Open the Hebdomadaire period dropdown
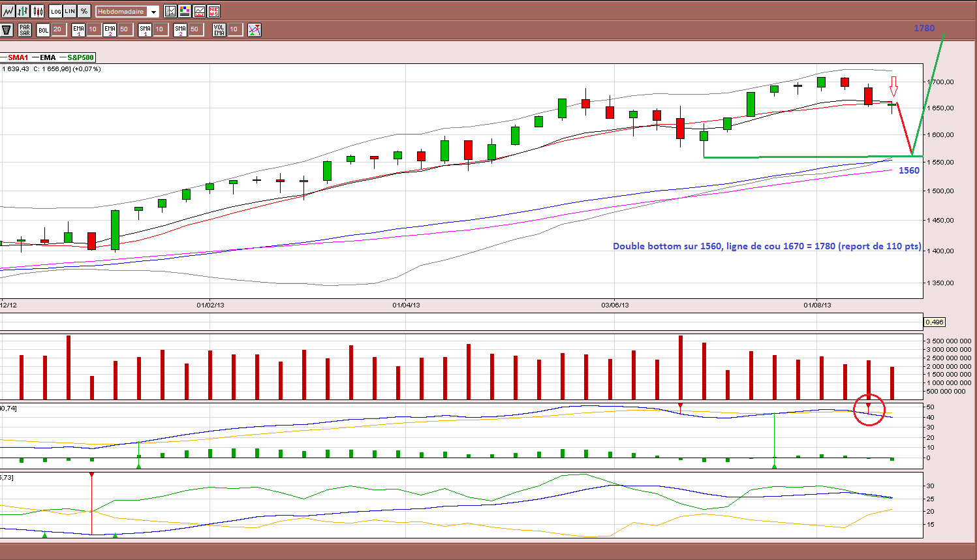Image resolution: width=977 pixels, height=560 pixels. [127, 12]
